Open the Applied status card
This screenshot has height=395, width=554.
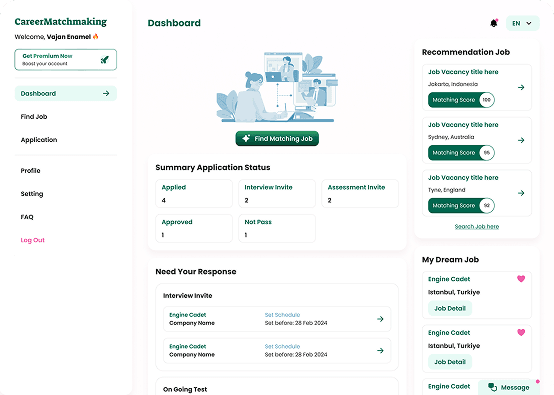[x=194, y=194]
